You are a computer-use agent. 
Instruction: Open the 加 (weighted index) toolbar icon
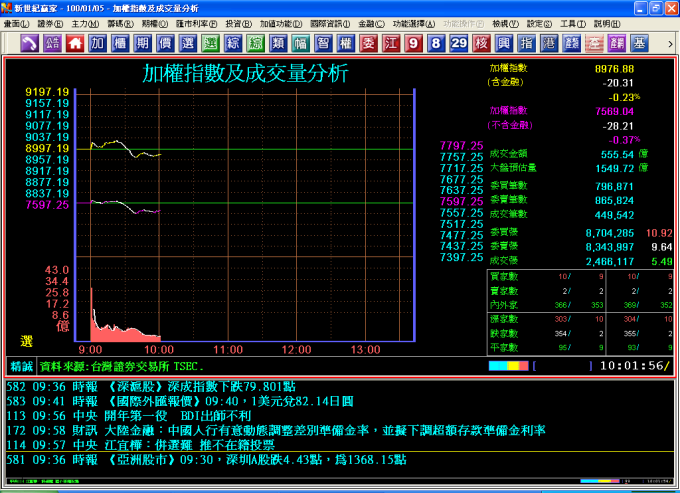tap(97, 43)
